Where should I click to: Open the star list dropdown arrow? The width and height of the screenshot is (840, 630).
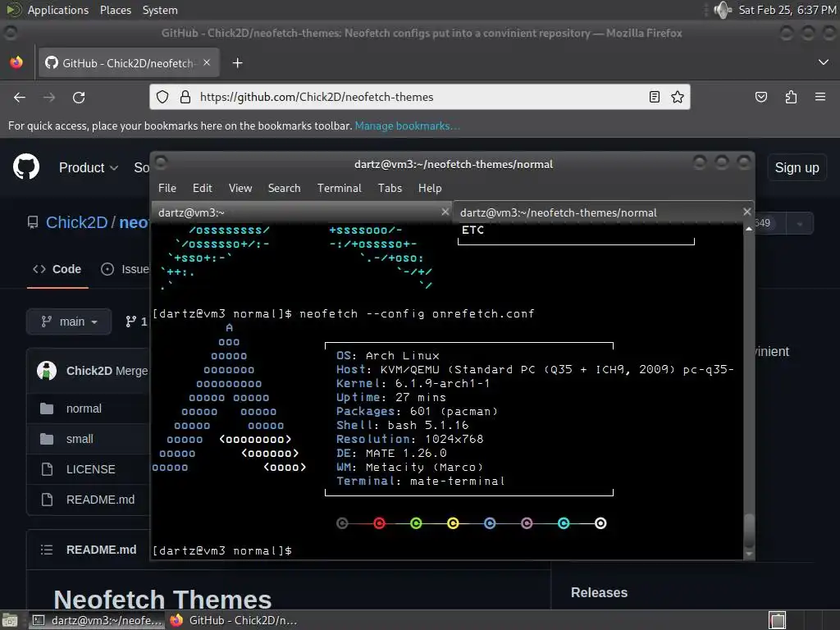point(800,223)
